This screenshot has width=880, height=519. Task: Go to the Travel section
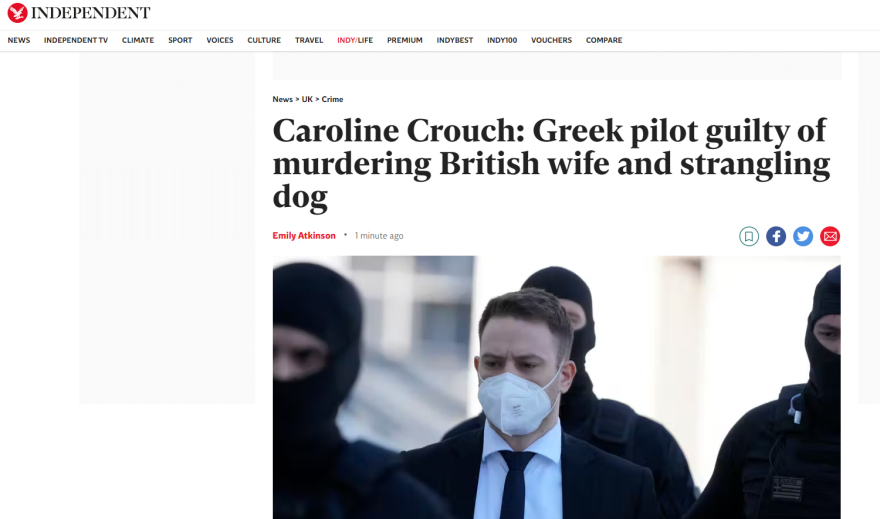point(309,40)
